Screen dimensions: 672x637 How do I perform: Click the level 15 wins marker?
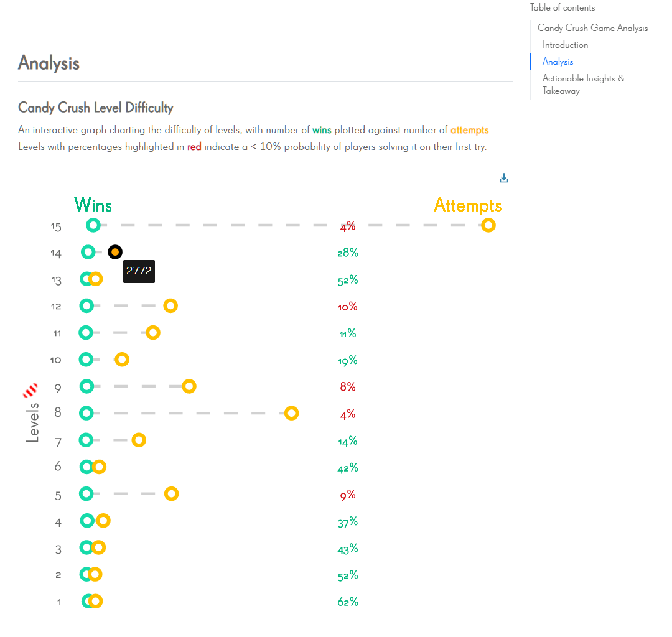point(93,225)
